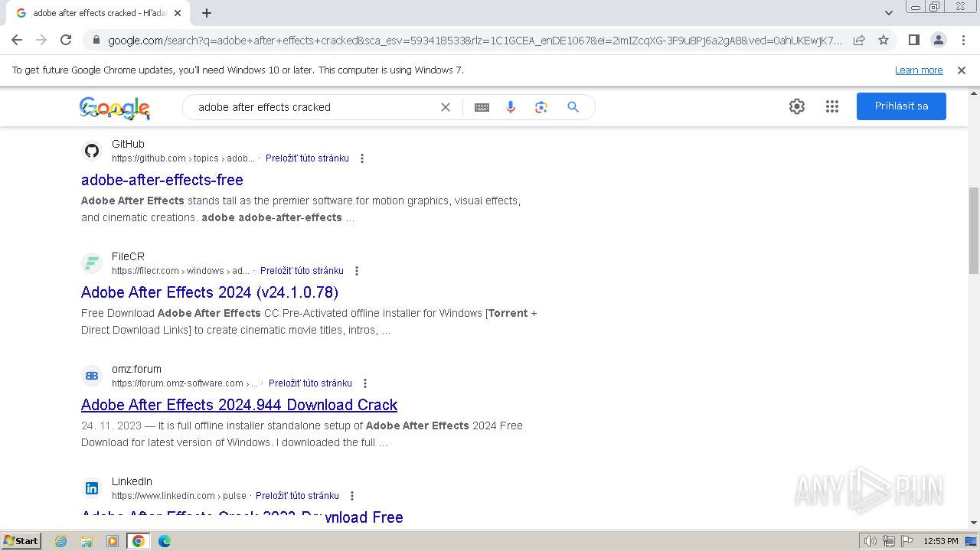This screenshot has height=551, width=980.
Task: Switch to Chrome in the taskbar
Action: pyautogui.click(x=138, y=541)
